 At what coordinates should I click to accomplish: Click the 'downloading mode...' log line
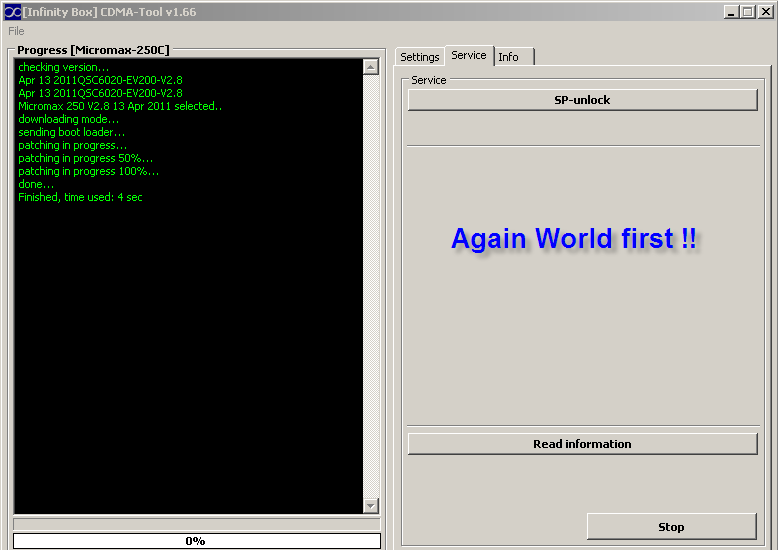click(68, 119)
